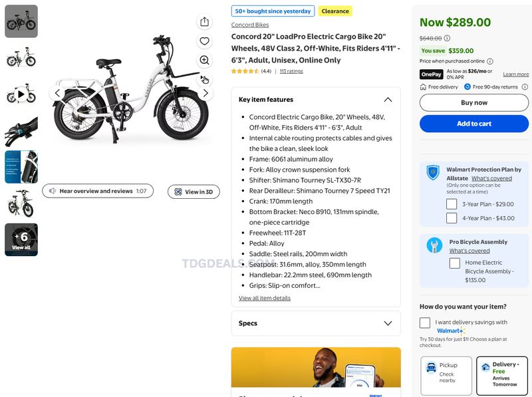Click the info icon next to Price when purchased online

pos(490,61)
